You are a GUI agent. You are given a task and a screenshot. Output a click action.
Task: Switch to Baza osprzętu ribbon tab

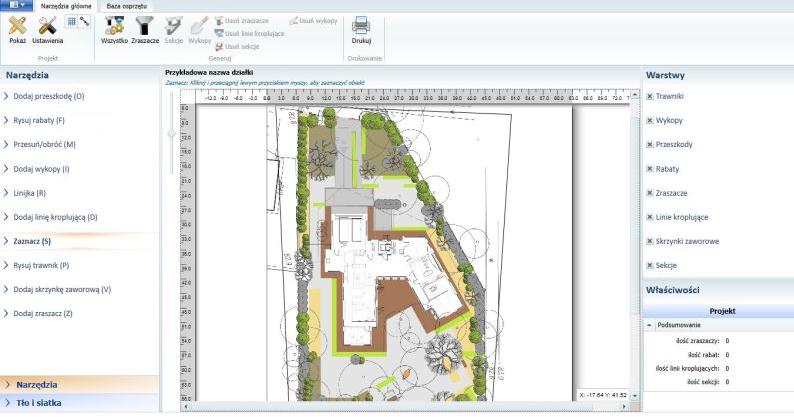pyautogui.click(x=127, y=6)
